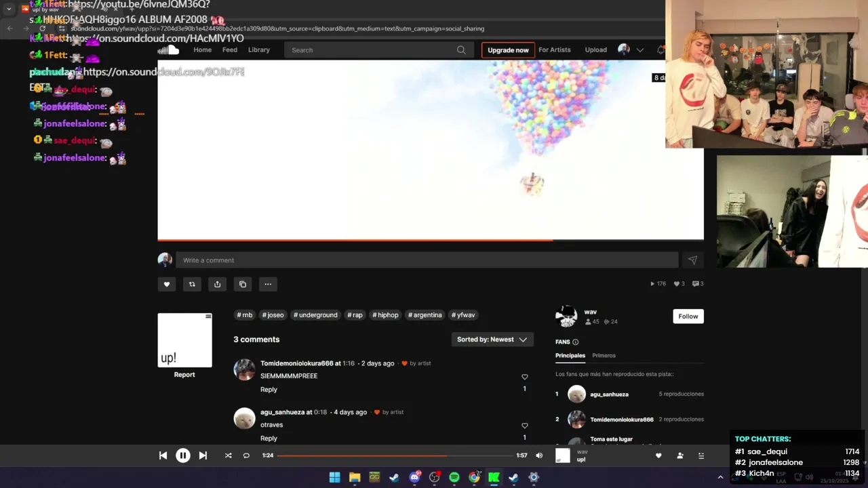868x488 pixels.
Task: Open Sorted by: Newest dropdown
Action: [x=492, y=340]
